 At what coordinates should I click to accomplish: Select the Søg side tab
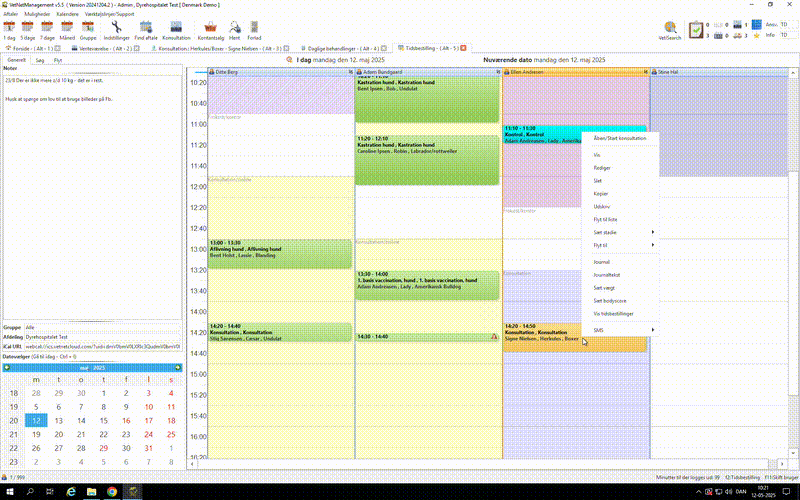(x=40, y=60)
